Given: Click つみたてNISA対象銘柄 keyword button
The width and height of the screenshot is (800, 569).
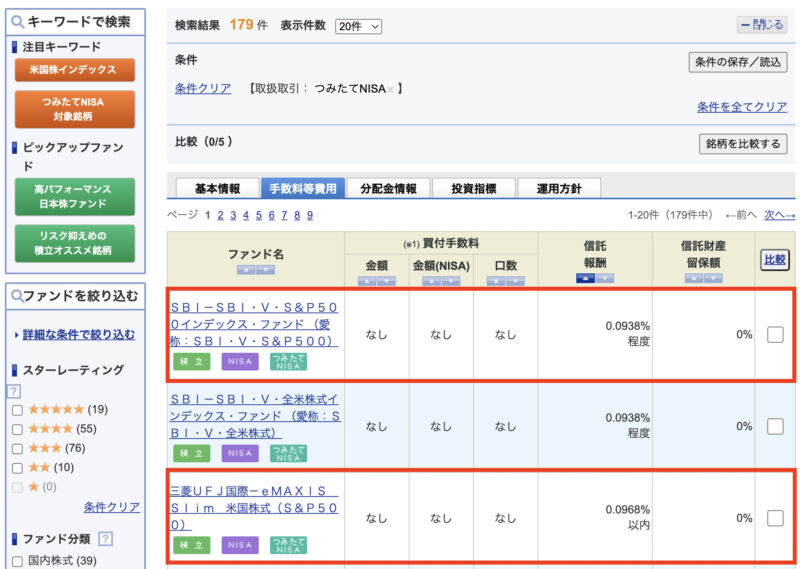Looking at the screenshot, I should click(75, 109).
